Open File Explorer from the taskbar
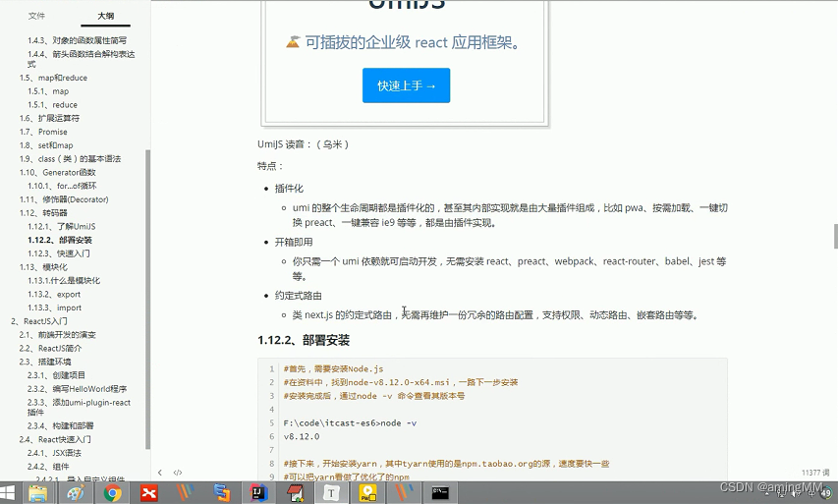Screen dimensions: 838x504 tap(38, 493)
